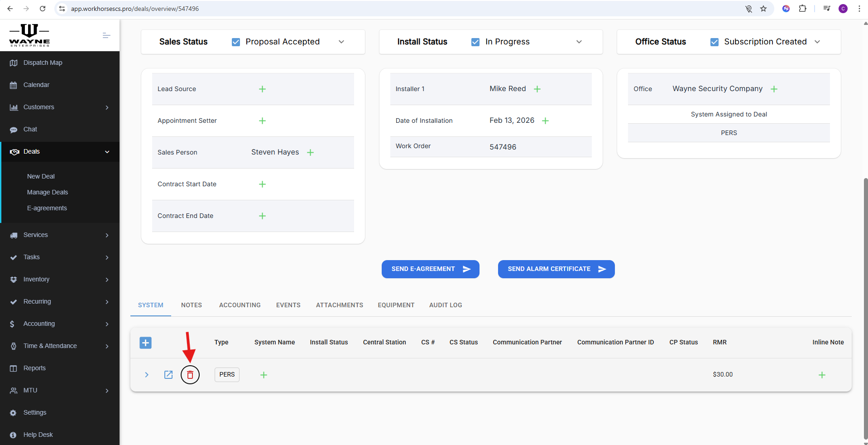The height and width of the screenshot is (445, 868).
Task: Delete the PERS system row
Action: pos(190,375)
